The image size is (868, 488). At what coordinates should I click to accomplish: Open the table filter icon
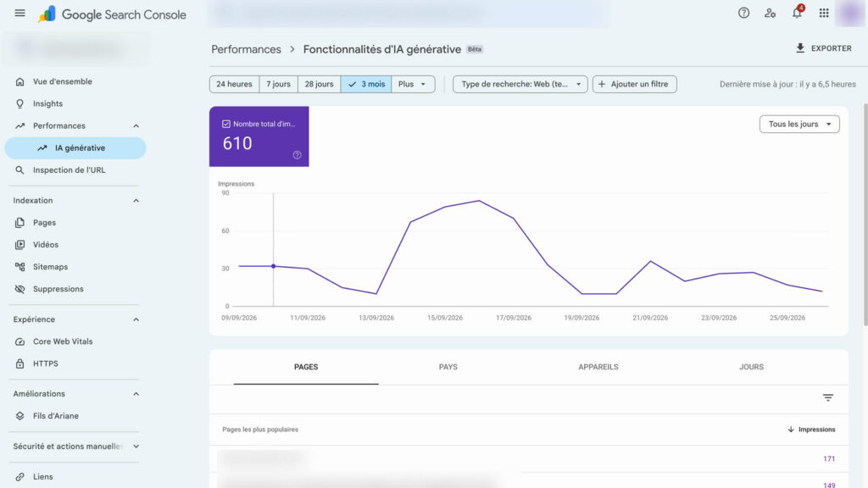(x=827, y=398)
